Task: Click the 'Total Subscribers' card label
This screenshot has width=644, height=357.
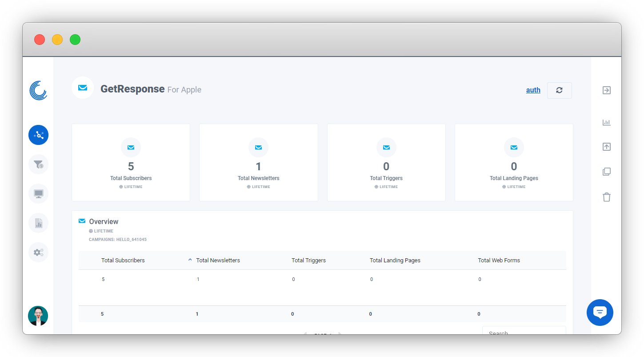Action: pyautogui.click(x=131, y=178)
